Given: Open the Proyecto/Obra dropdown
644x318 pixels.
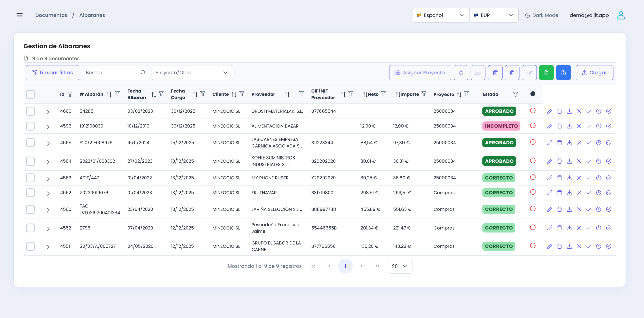Looking at the screenshot, I should pos(192,73).
